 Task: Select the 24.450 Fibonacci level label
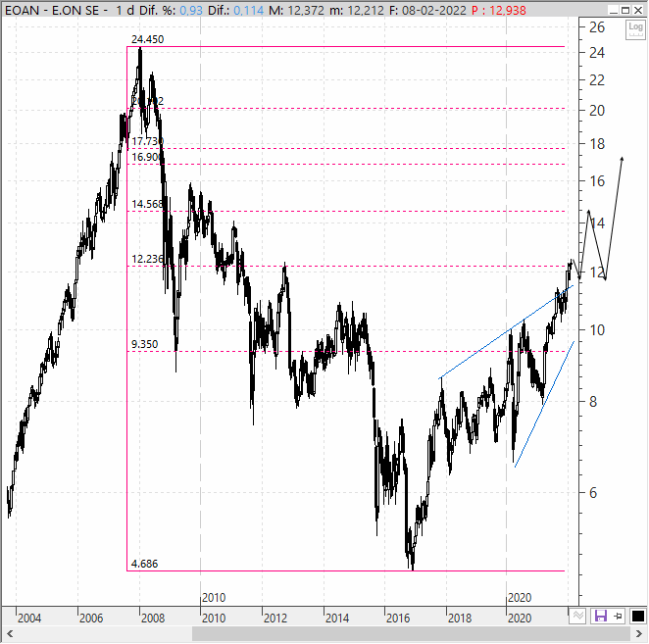pyautogui.click(x=147, y=39)
